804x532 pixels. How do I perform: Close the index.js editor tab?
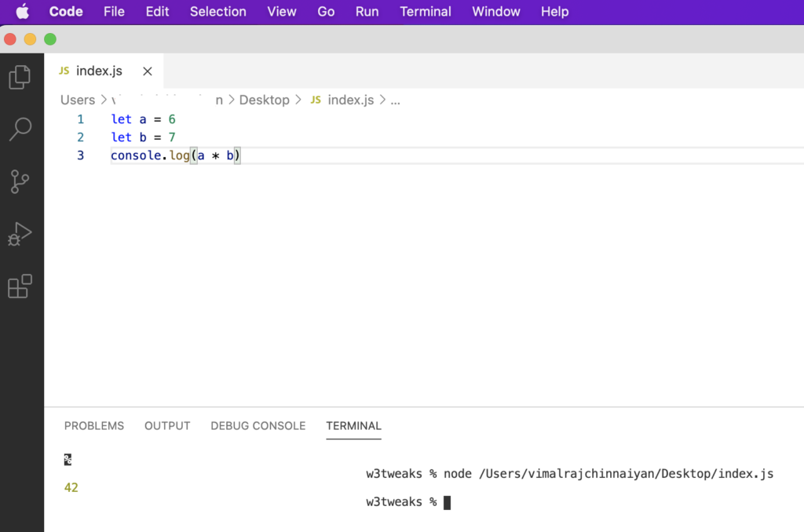click(x=147, y=71)
